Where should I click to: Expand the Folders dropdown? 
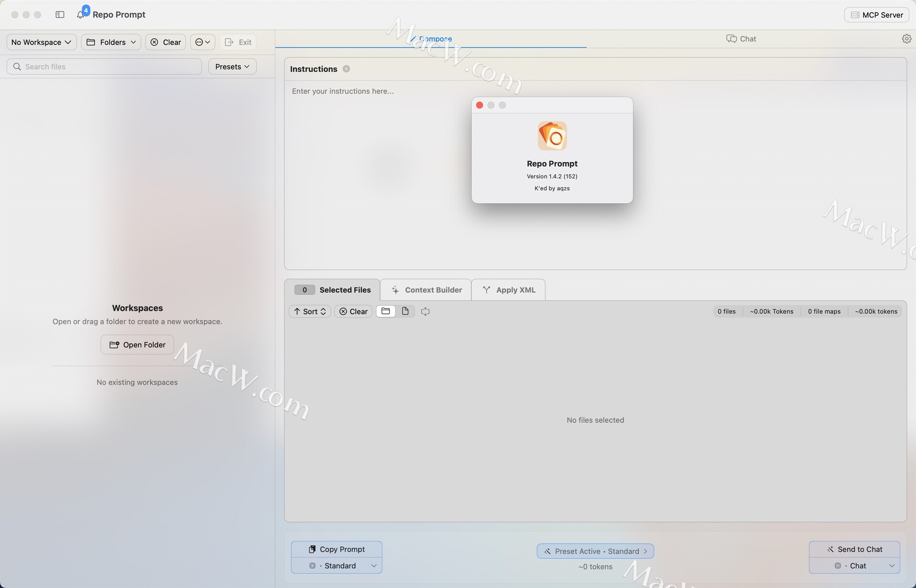(x=111, y=42)
